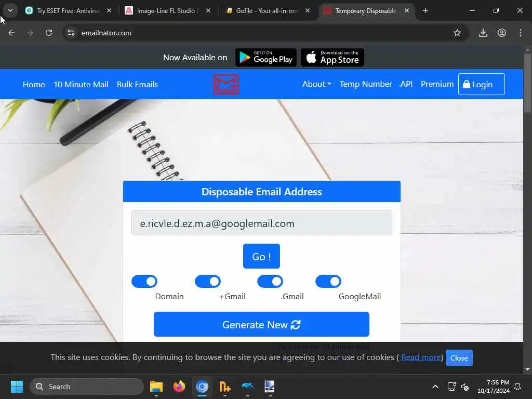
Task: Select the Temporary Disposable tab
Action: click(x=365, y=10)
